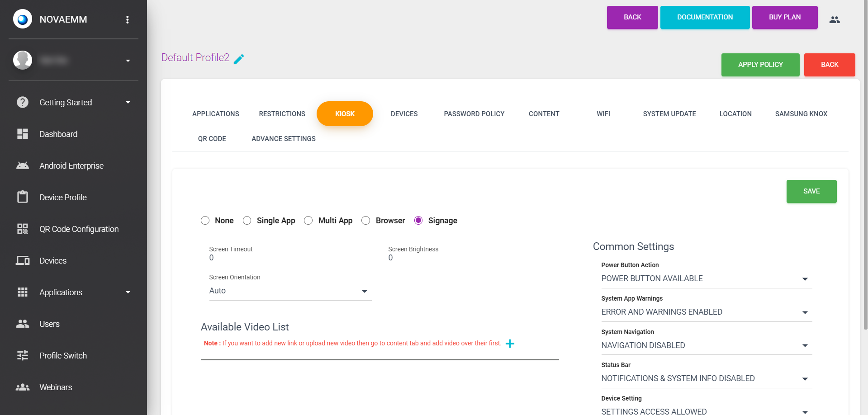This screenshot has width=868, height=415.
Task: Click the BUY PLAN button
Action: [785, 17]
